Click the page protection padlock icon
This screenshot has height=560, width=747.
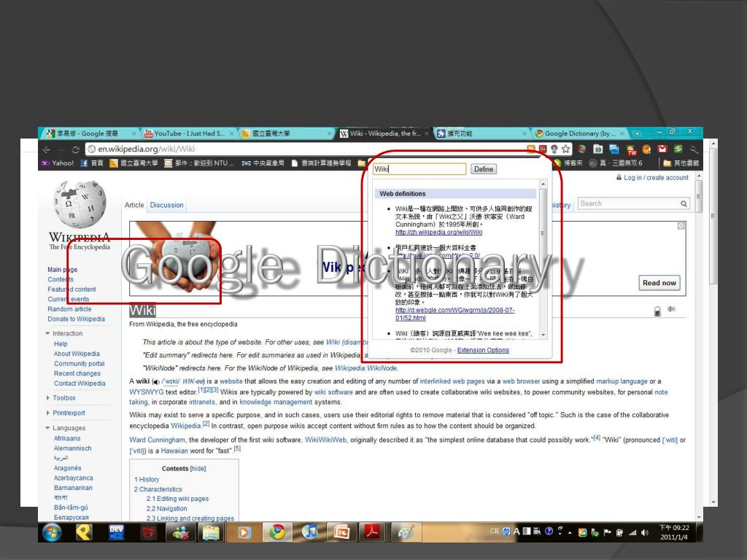click(x=657, y=311)
